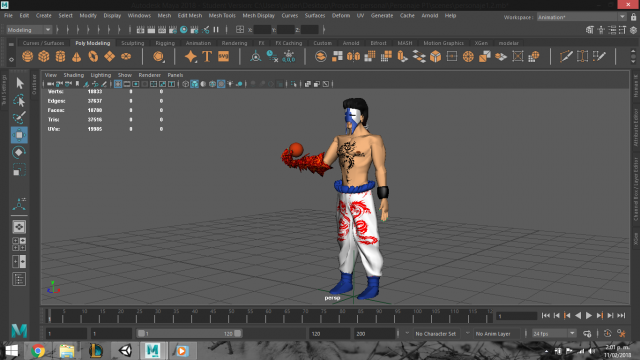The width and height of the screenshot is (640, 360).
Task: Toggle auto keyframe button
Action: click(x=607, y=333)
